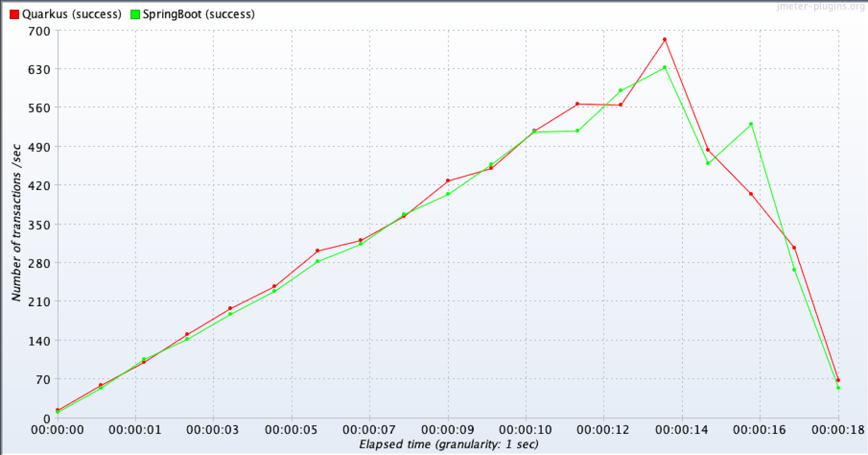This screenshot has width=868, height=455.
Task: Click the green SpringBoot legend swatch
Action: coord(135,15)
